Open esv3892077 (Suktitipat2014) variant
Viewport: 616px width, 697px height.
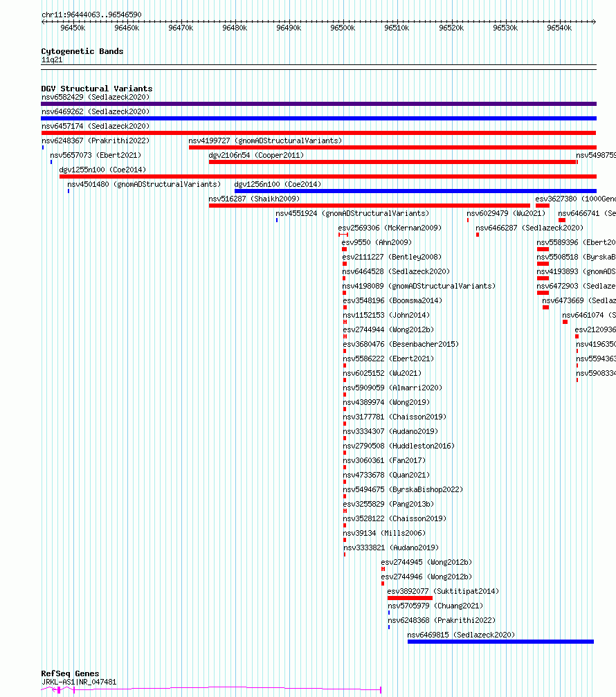tap(443, 591)
